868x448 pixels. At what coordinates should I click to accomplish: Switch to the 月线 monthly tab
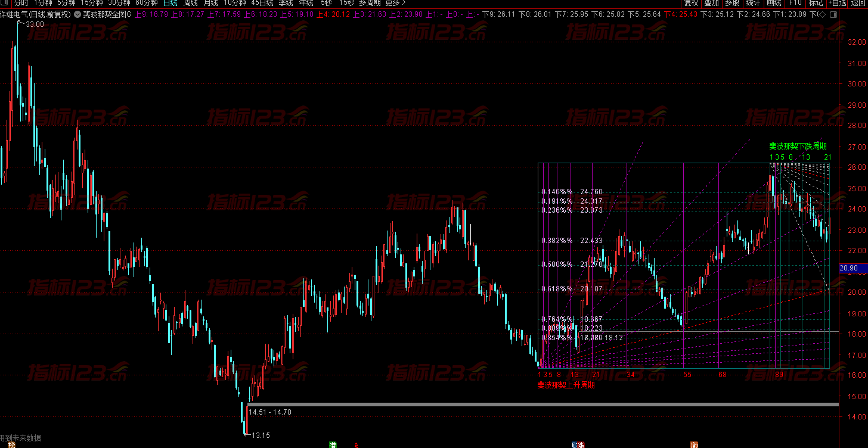211,3
